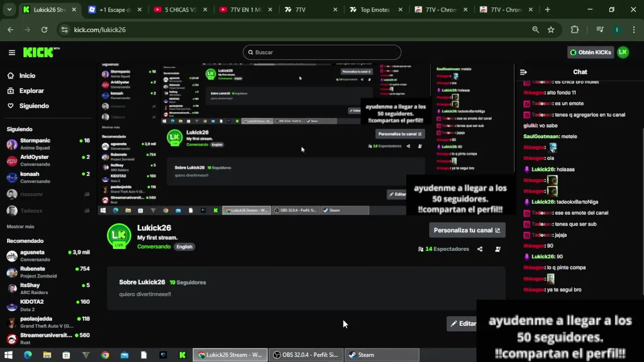Click the kick.com/lukick26 address bar

[297, 30]
